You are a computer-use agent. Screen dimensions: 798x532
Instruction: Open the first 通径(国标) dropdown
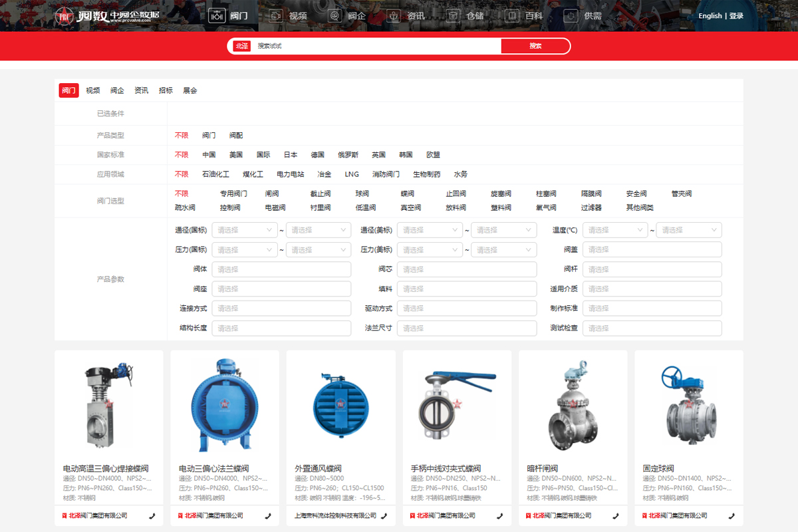pos(244,230)
